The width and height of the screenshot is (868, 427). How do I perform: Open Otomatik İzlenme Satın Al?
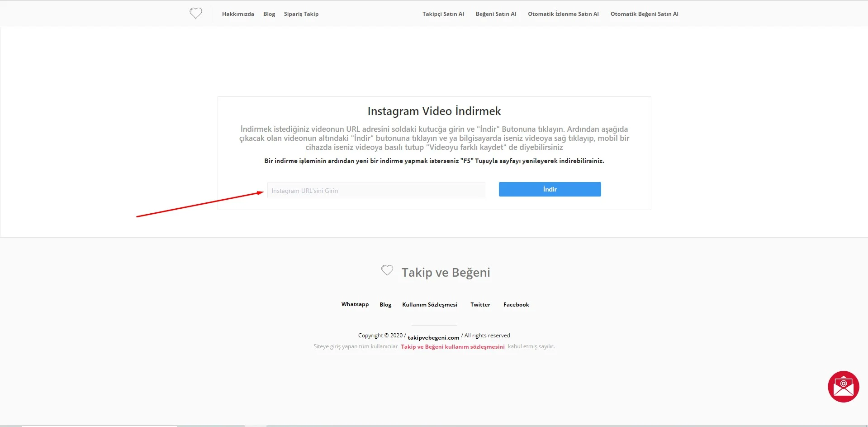563,14
